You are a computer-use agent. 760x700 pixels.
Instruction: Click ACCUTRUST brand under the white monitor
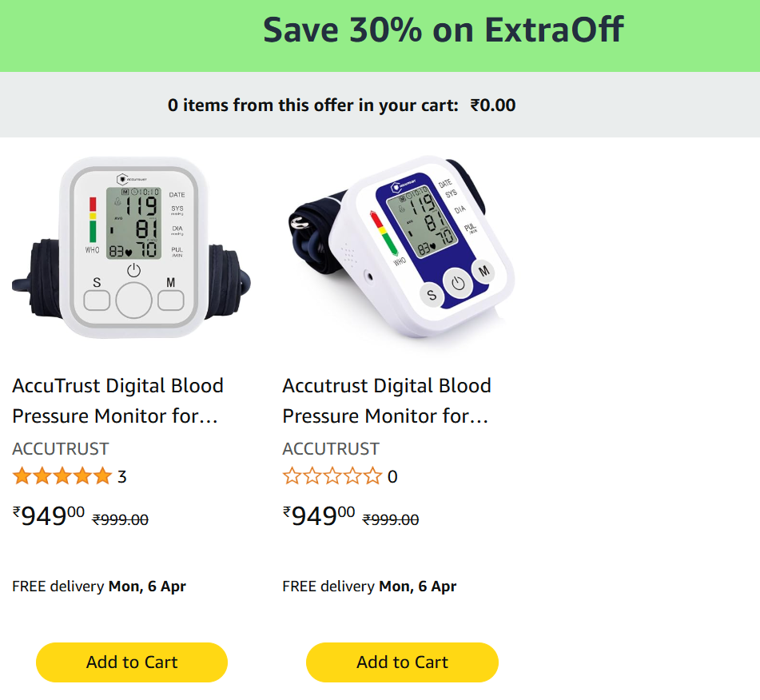click(x=61, y=448)
